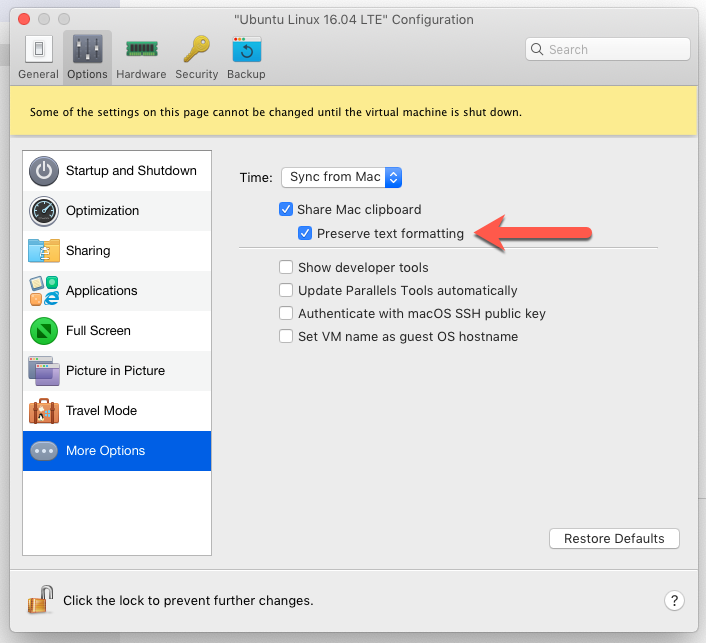Select Applications label in sidebar

pos(101,291)
